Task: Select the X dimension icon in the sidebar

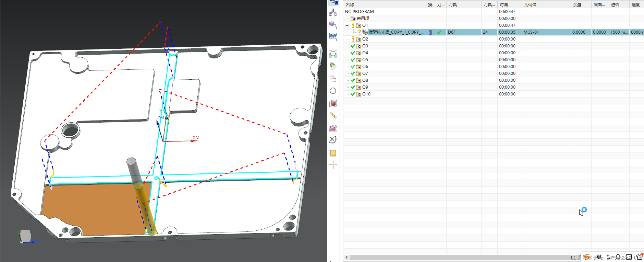Action: [333, 140]
